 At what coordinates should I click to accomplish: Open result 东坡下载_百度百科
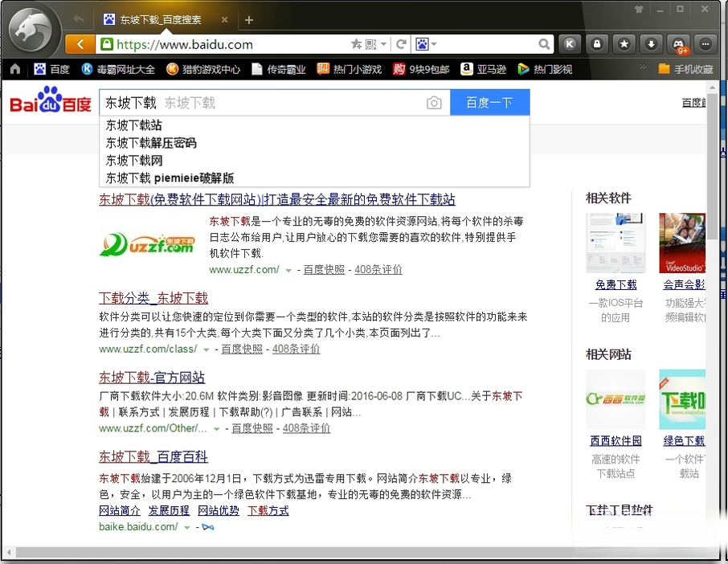point(153,457)
